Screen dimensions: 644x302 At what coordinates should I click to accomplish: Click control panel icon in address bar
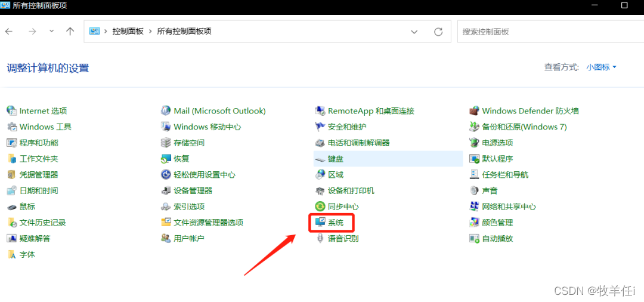tap(94, 32)
